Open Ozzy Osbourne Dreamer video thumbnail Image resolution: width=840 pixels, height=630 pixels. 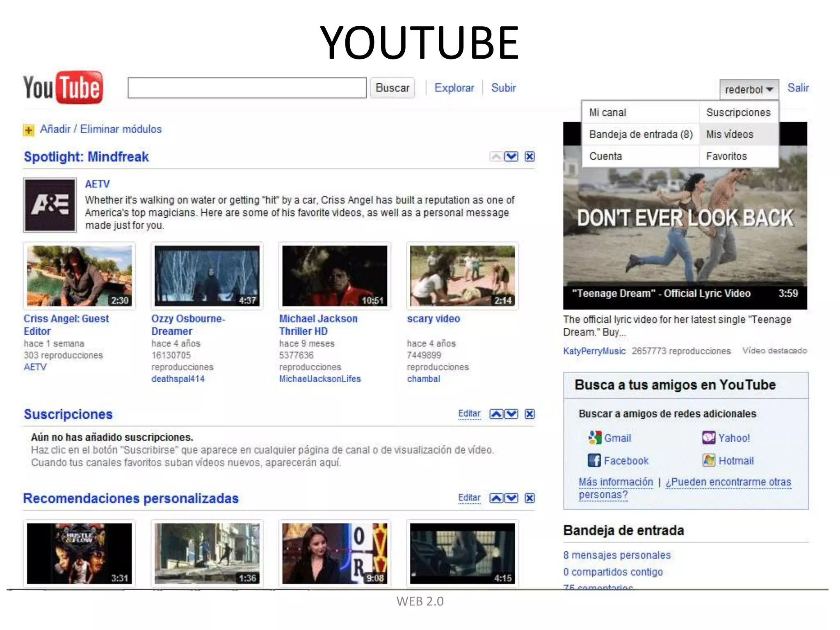207,276
